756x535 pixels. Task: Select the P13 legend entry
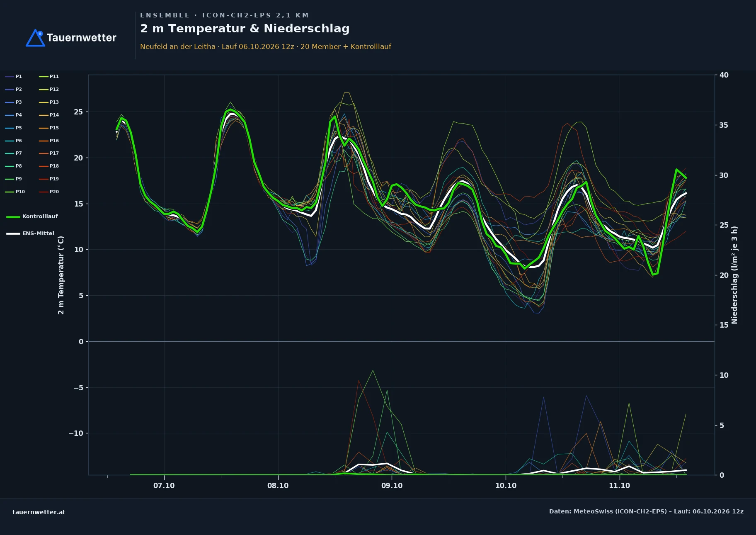click(49, 102)
